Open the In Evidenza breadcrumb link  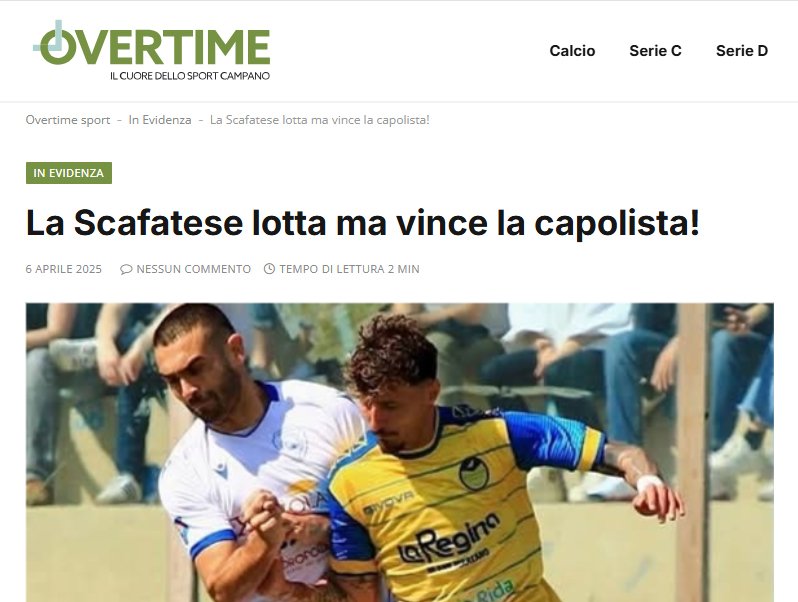[160, 120]
